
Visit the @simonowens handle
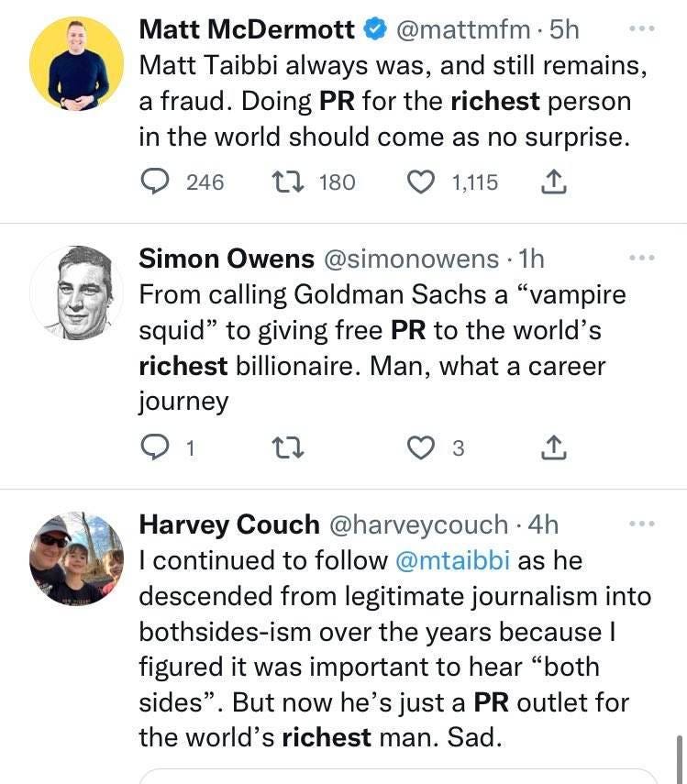click(412, 259)
